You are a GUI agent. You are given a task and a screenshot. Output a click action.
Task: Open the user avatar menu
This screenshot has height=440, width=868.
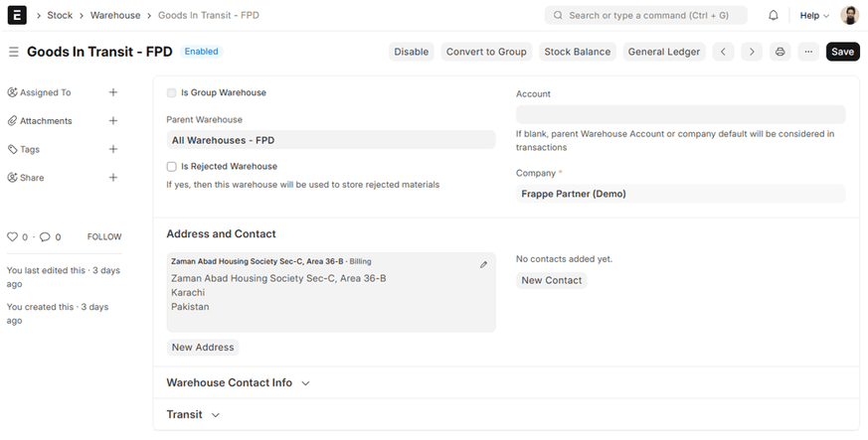tap(850, 16)
